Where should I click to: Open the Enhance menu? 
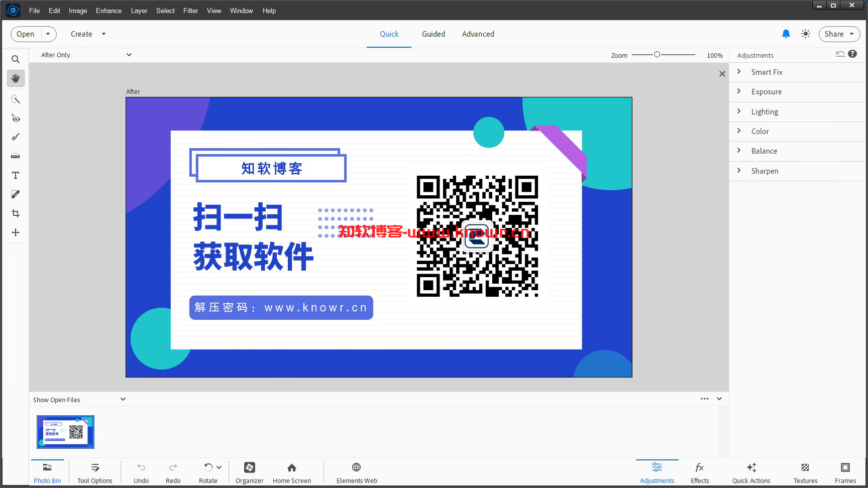[x=109, y=11]
